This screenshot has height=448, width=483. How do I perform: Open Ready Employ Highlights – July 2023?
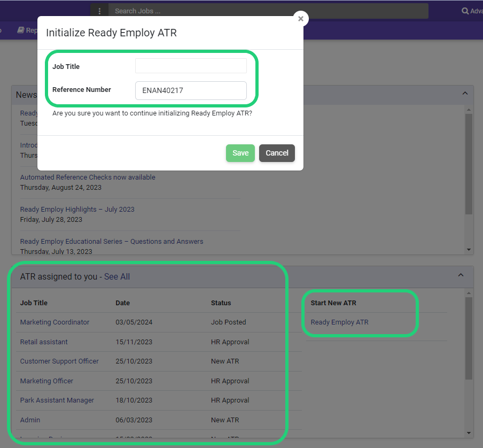pyautogui.click(x=77, y=209)
